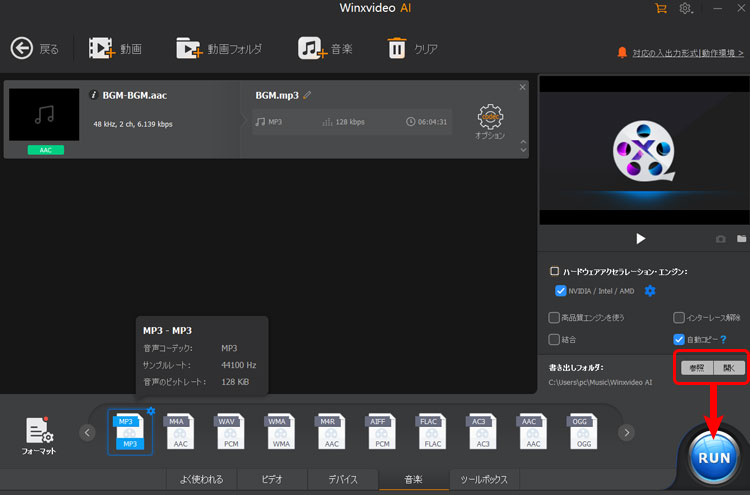
Task: Remove the BGM-BGM.aac item with its X
Action: (522, 87)
